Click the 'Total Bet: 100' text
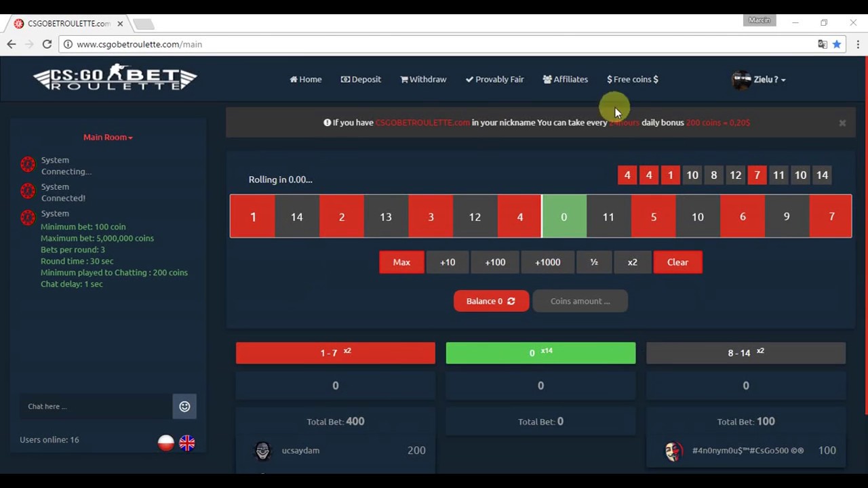Image resolution: width=868 pixels, height=488 pixels. (746, 422)
